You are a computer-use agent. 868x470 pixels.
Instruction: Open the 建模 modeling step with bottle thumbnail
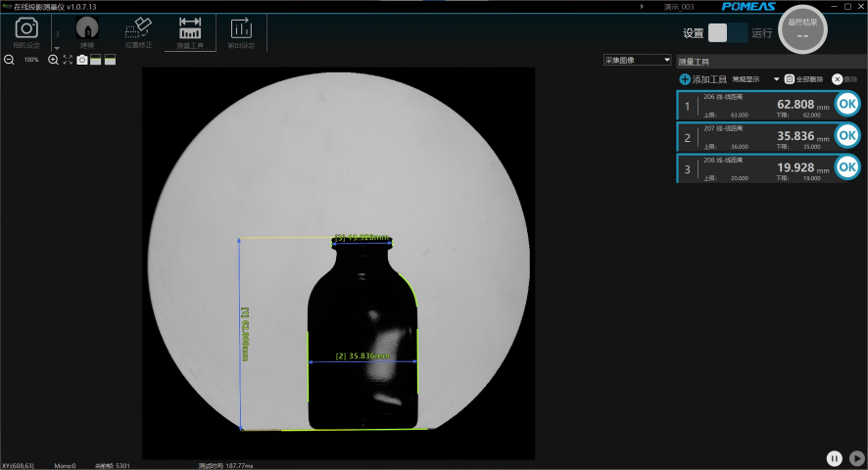(87, 33)
